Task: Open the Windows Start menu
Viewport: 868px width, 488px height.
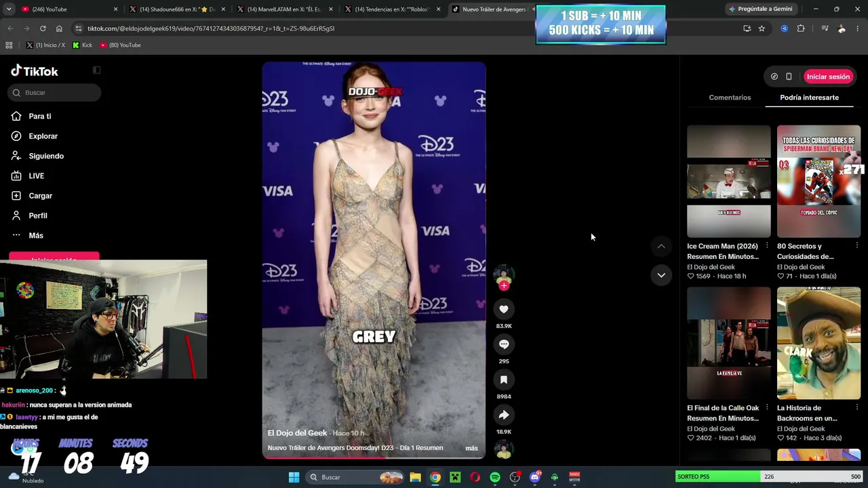Action: (x=294, y=477)
